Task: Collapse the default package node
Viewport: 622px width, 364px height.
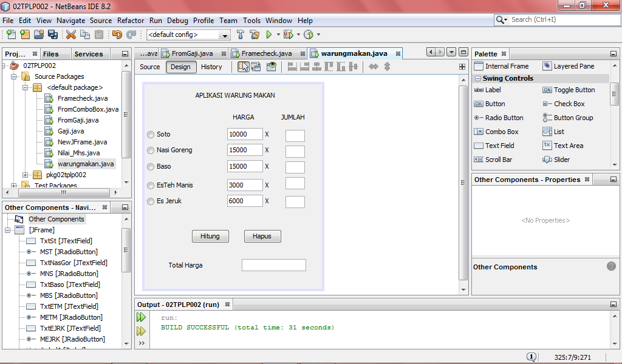Action: pos(25,87)
